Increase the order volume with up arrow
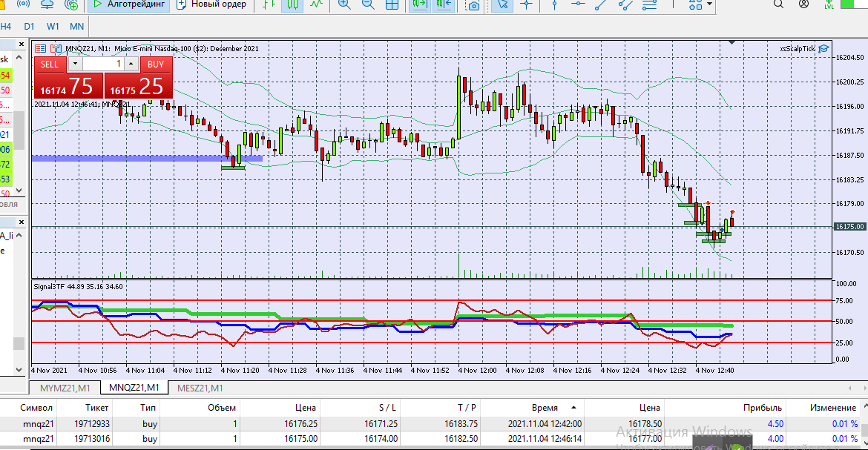This screenshot has width=868, height=450. (131, 64)
